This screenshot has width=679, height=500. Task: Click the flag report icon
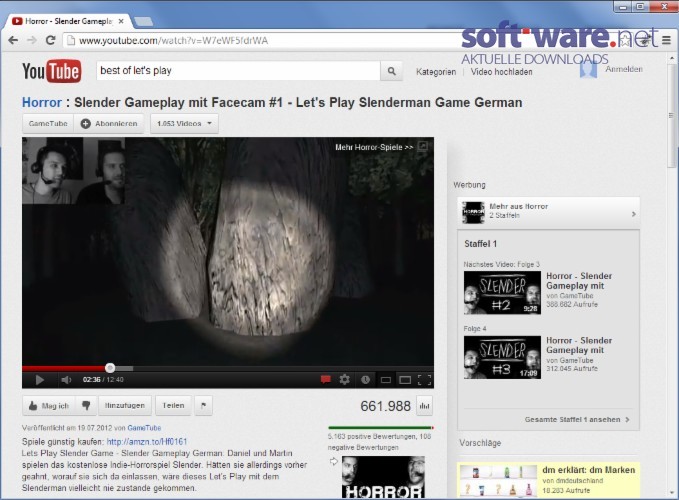(204, 406)
